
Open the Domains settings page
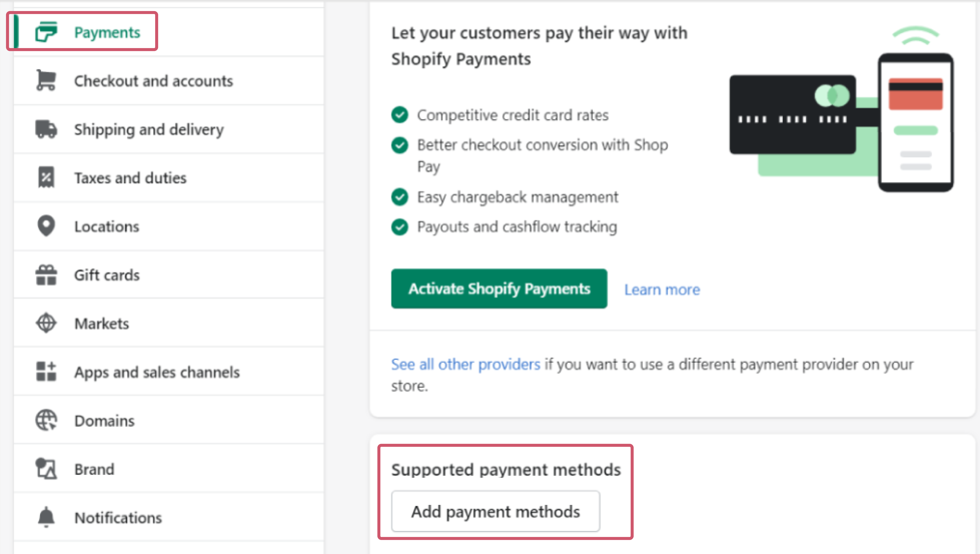click(104, 419)
